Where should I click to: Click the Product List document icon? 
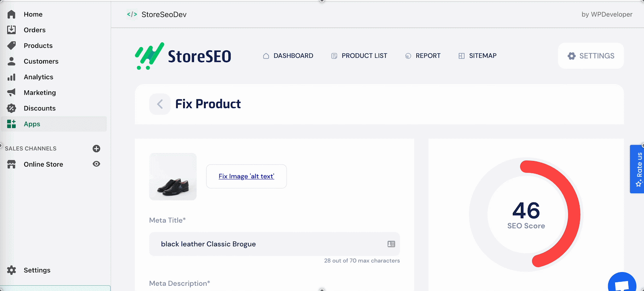point(334,56)
